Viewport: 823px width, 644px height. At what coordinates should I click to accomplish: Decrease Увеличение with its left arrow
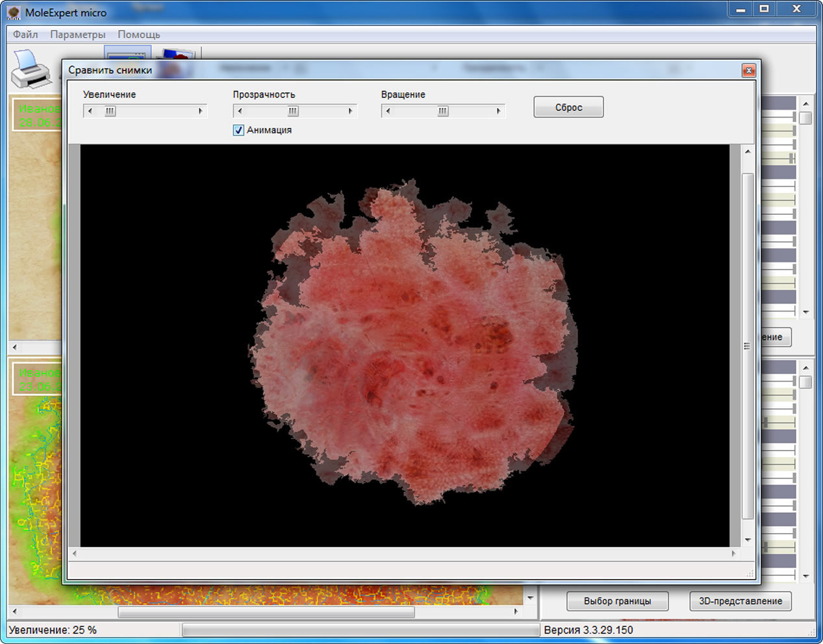90,111
